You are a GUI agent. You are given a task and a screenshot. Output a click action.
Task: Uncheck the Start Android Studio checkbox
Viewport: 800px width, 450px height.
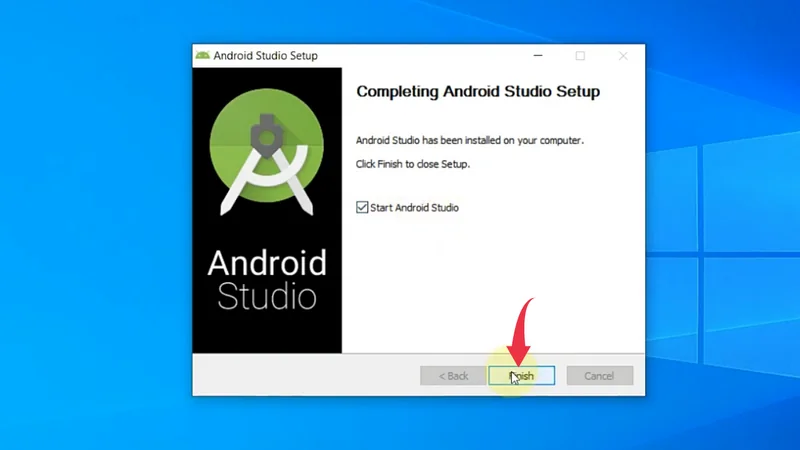click(x=362, y=208)
